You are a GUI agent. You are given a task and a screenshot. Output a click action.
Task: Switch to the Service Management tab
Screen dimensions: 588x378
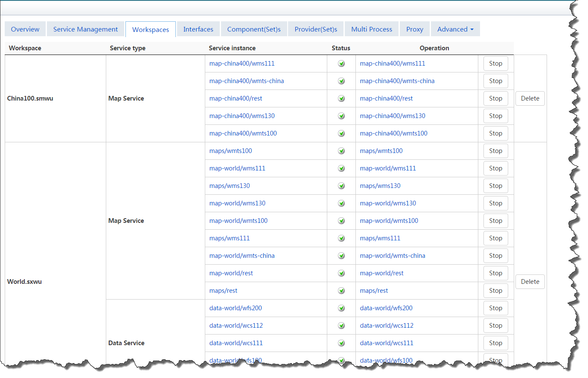85,29
